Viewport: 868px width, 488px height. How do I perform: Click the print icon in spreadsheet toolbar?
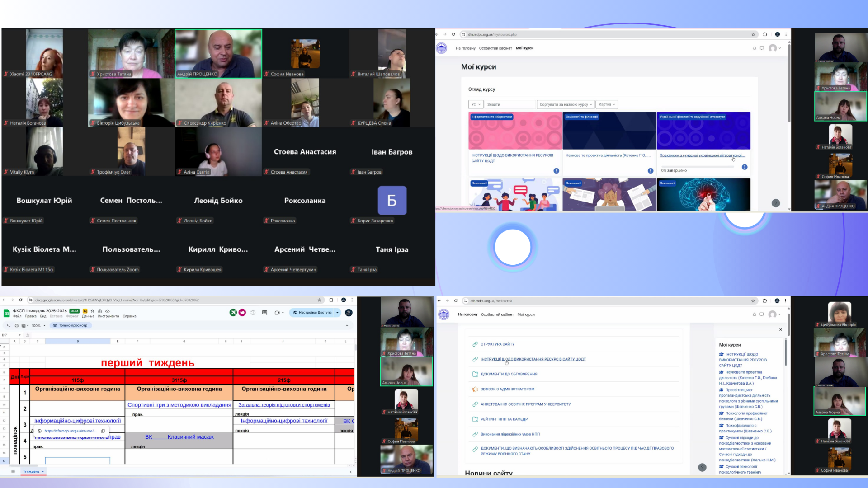(17, 325)
